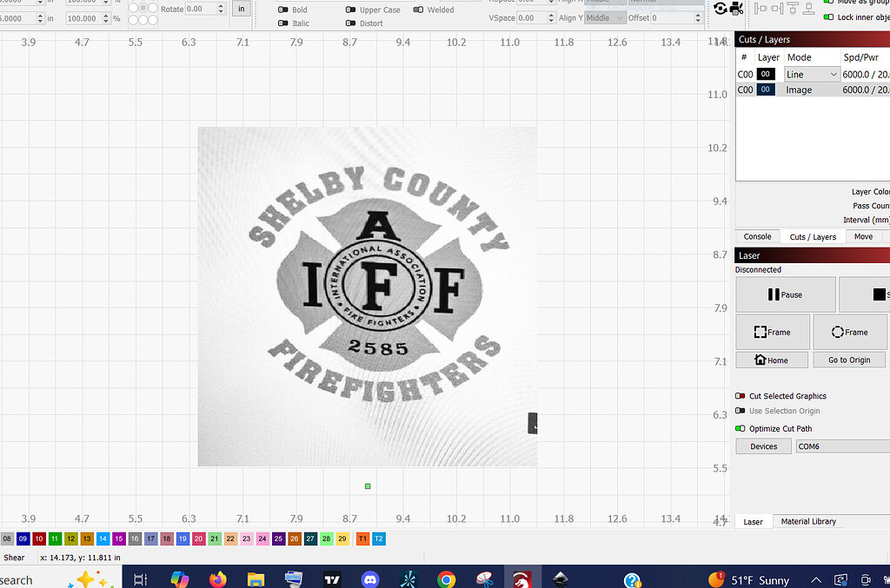Toggle Cut Selected Graphics switch
The height and width of the screenshot is (588, 890).
[741, 396]
